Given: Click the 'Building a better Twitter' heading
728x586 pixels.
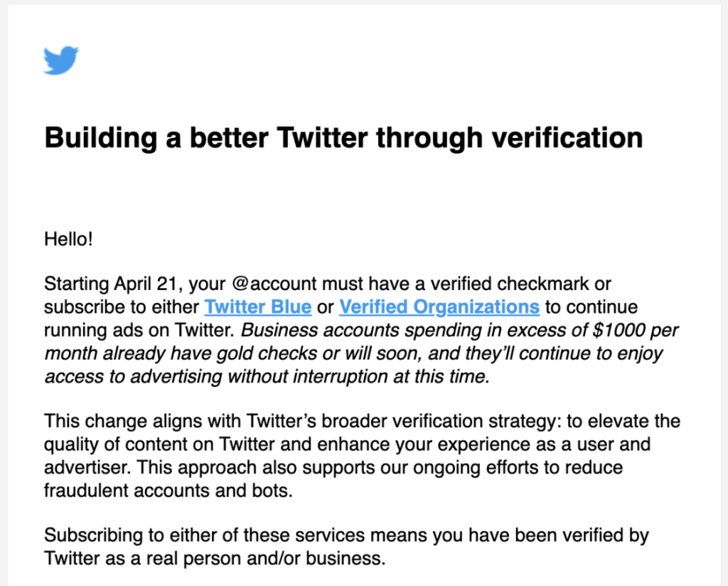Looking at the screenshot, I should click(343, 138).
